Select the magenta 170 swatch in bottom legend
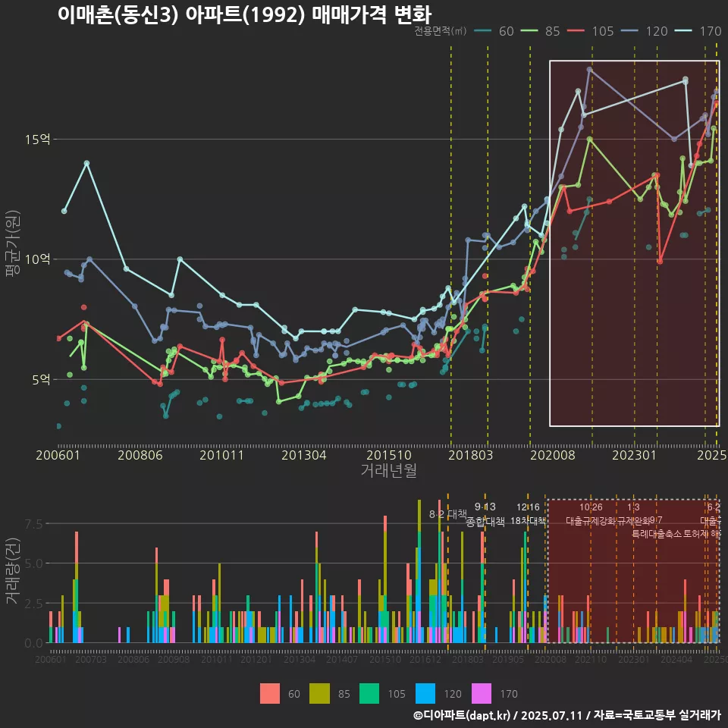The image size is (728, 728). pos(482,694)
